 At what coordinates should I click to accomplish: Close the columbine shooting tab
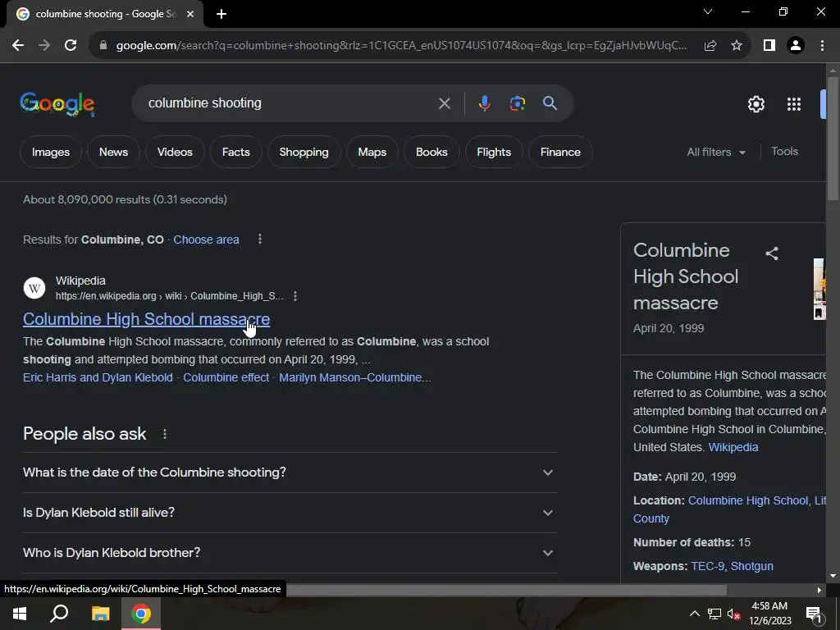pos(190,14)
